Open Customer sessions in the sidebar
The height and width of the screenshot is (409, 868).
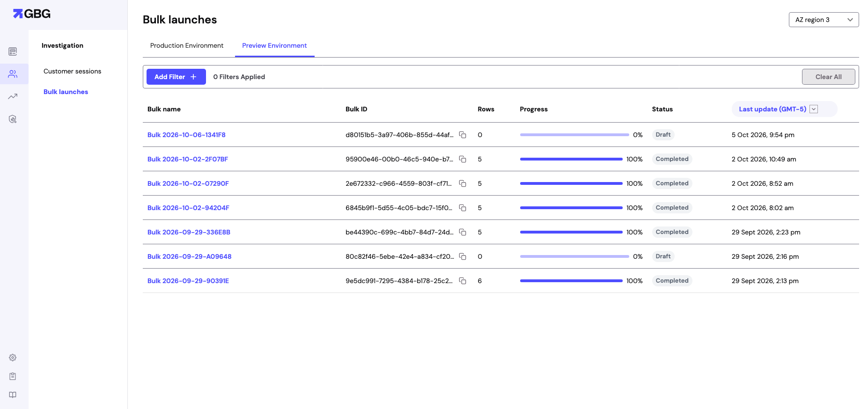pos(72,71)
